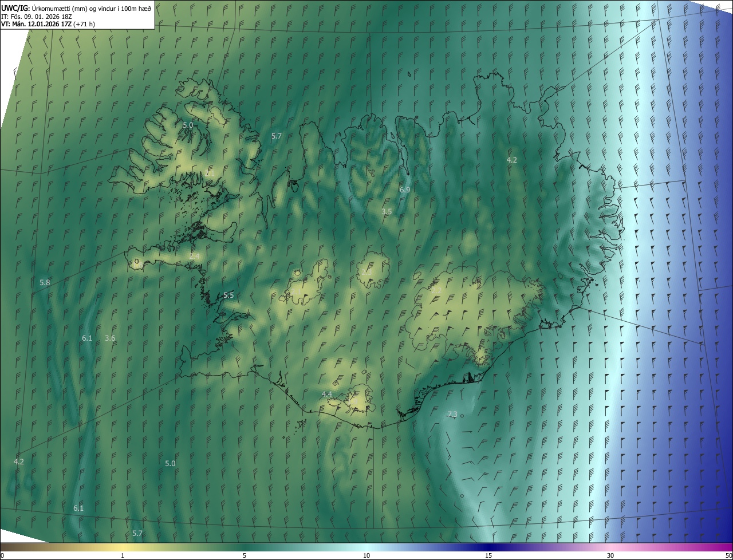Click the 3.6 value label on the map
The image size is (733, 560).
[110, 338]
